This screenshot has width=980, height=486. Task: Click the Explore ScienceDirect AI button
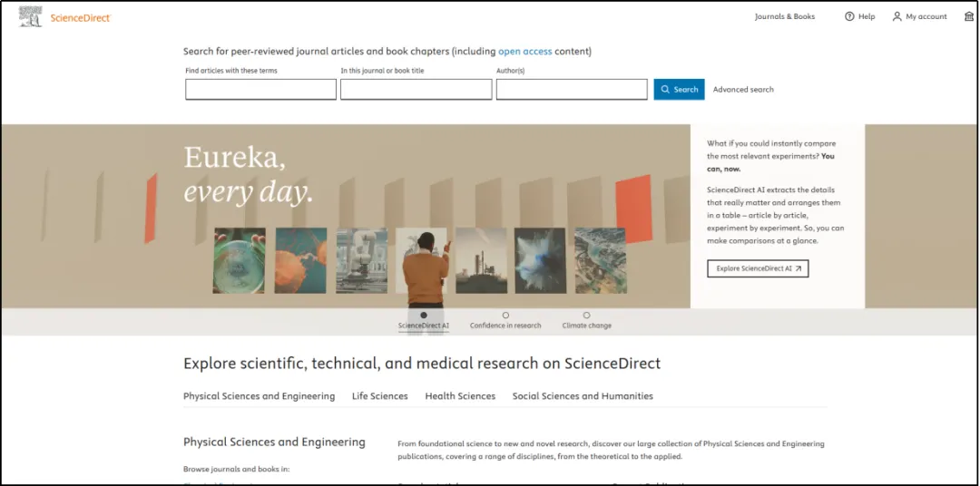click(758, 268)
